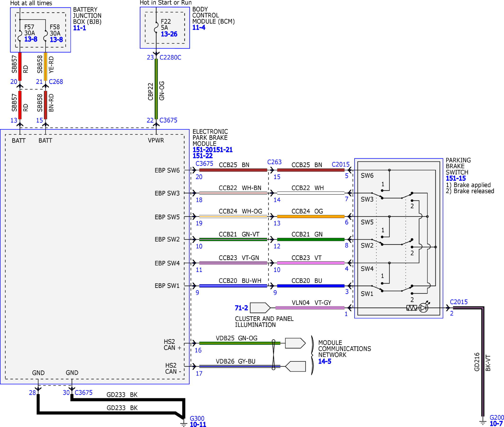Click the F22 fuse symbol
The image size is (504, 427).
pyautogui.click(x=156, y=27)
